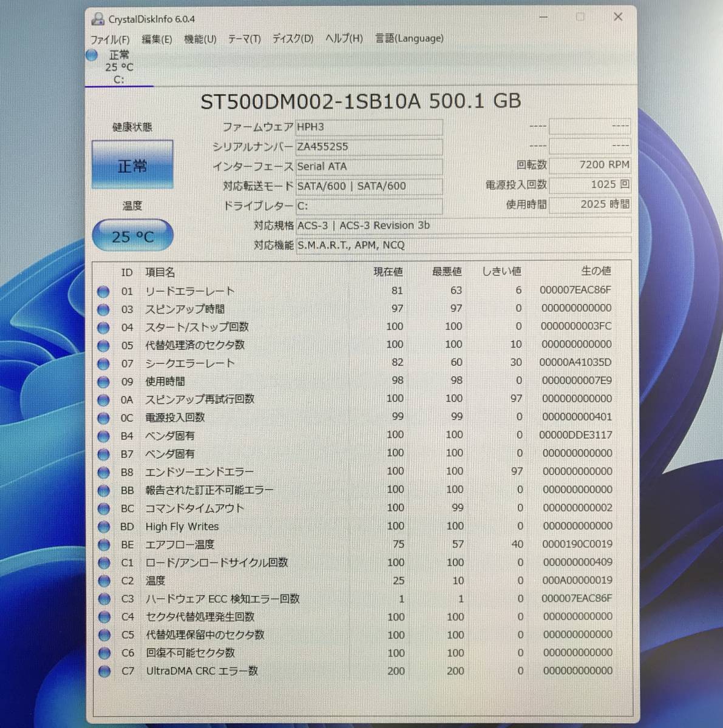723x728 pixels.
Task: Click the 回転数 value 7200 RPM
Action: 590,165
